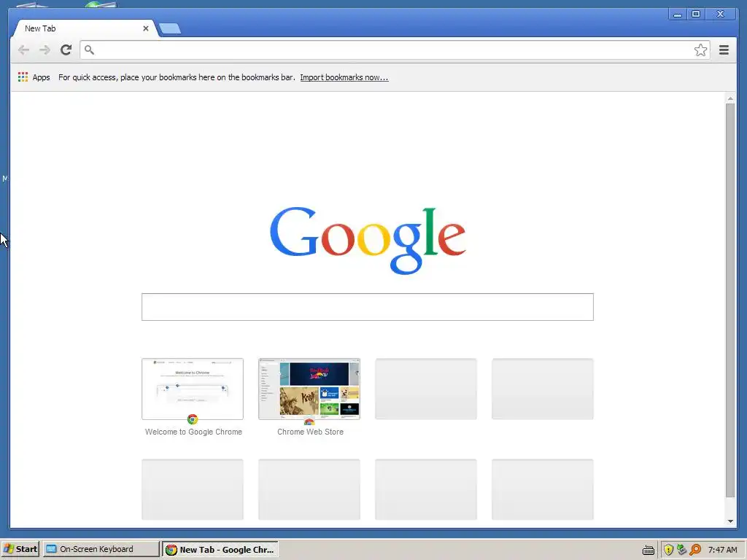Open the Chrome hamburger menu
Image resolution: width=747 pixels, height=560 pixels.
pyautogui.click(x=724, y=50)
